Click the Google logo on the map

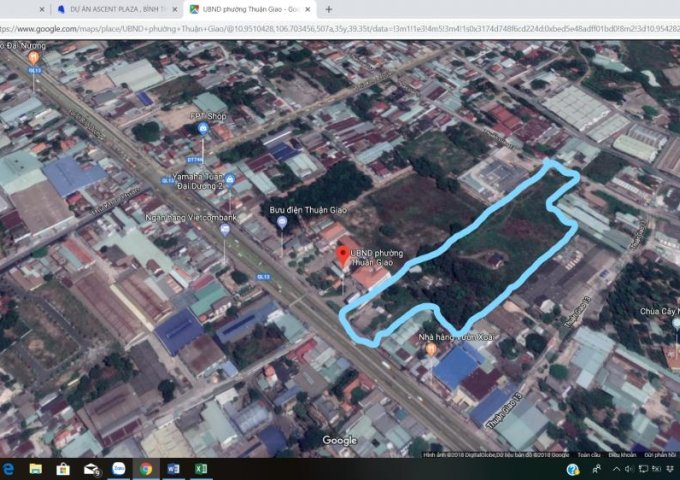[340, 441]
